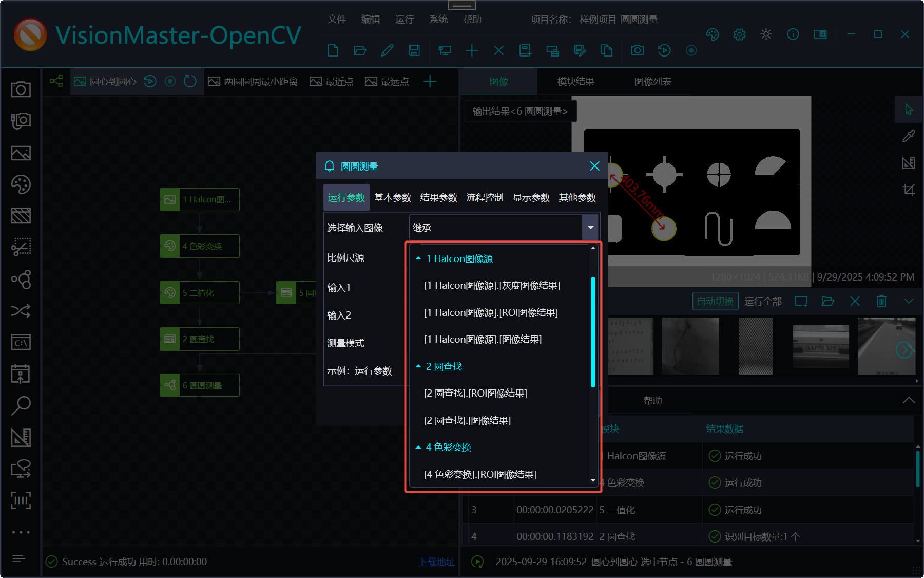Open the theme palette icon in title bar

click(x=713, y=34)
